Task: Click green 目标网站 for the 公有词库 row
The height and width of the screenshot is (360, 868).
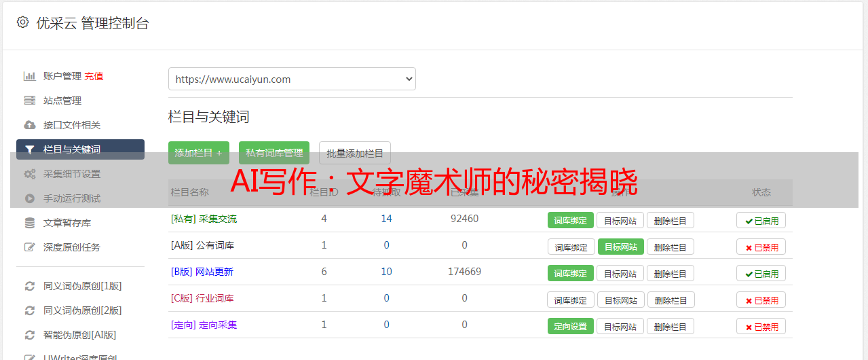Action: [x=621, y=247]
